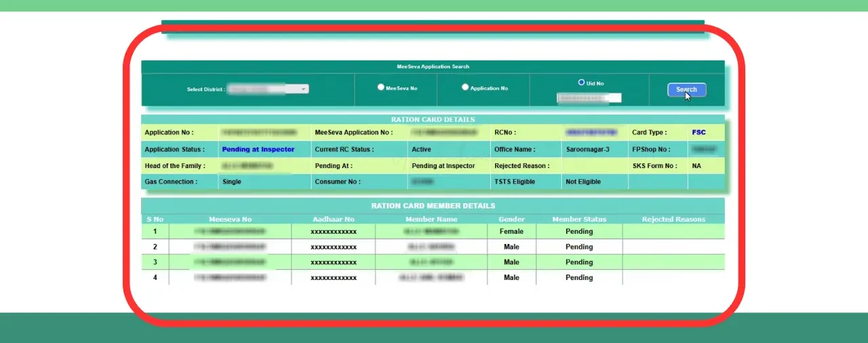Click the 'Male' gender cell in row 4

[x=511, y=277]
